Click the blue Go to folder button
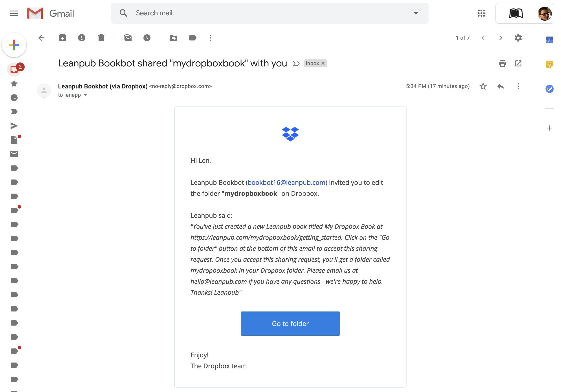Image resolution: width=561 pixels, height=392 pixels. (290, 323)
